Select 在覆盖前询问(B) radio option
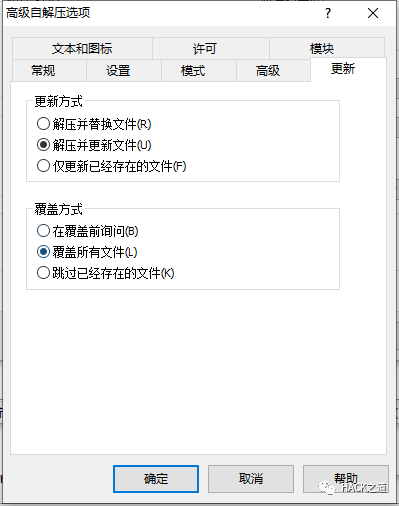Image resolution: width=399 pixels, height=506 pixels. pyautogui.click(x=87, y=231)
